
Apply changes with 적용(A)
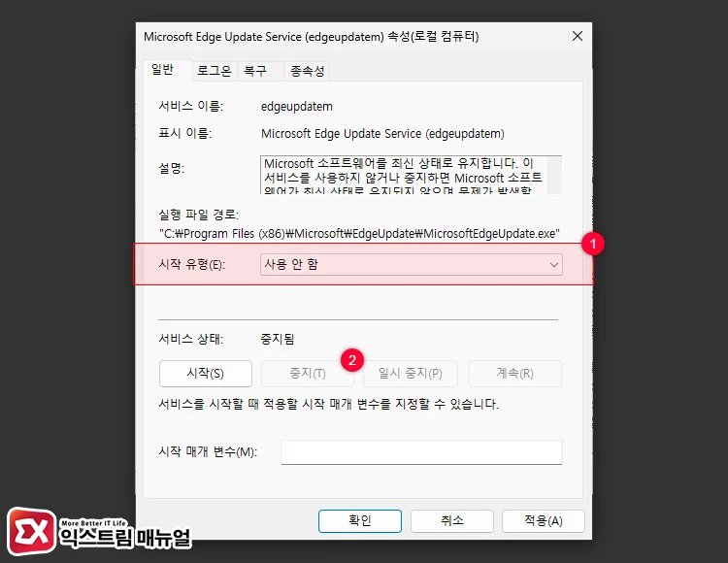[x=544, y=520]
